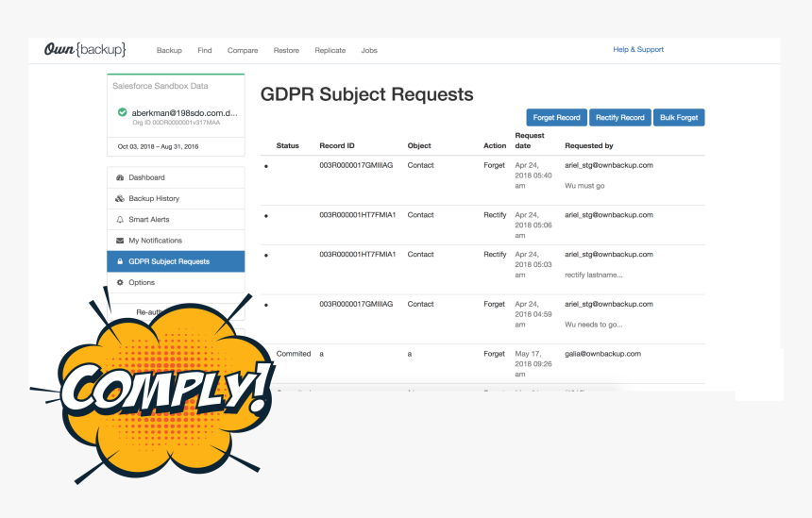The image size is (812, 518).
Task: Click the Salesforce Sandbox Data header
Action: coord(161,86)
